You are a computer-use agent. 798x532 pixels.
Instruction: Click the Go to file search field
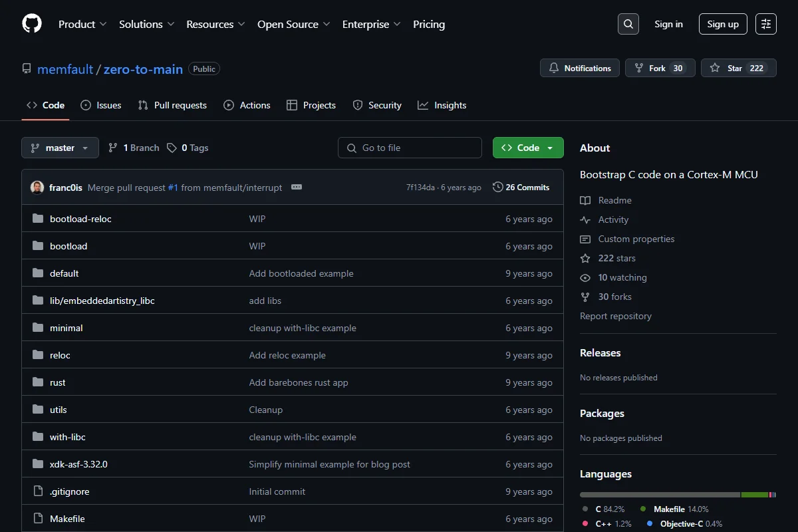click(410, 148)
